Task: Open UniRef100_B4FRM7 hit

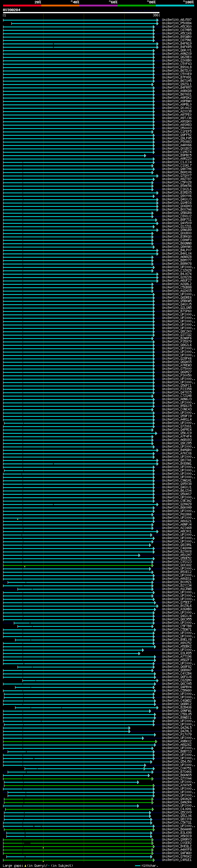Action: 177,88
